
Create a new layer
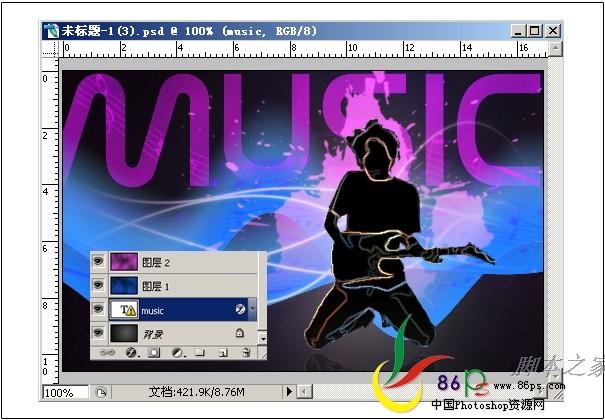pyautogui.click(x=223, y=353)
